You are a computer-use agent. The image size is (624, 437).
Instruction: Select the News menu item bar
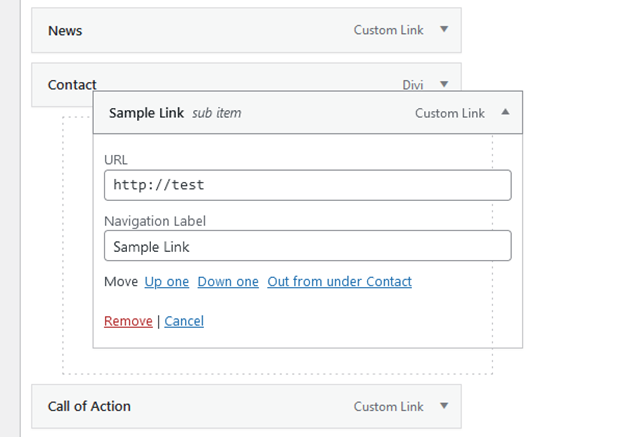point(246,30)
